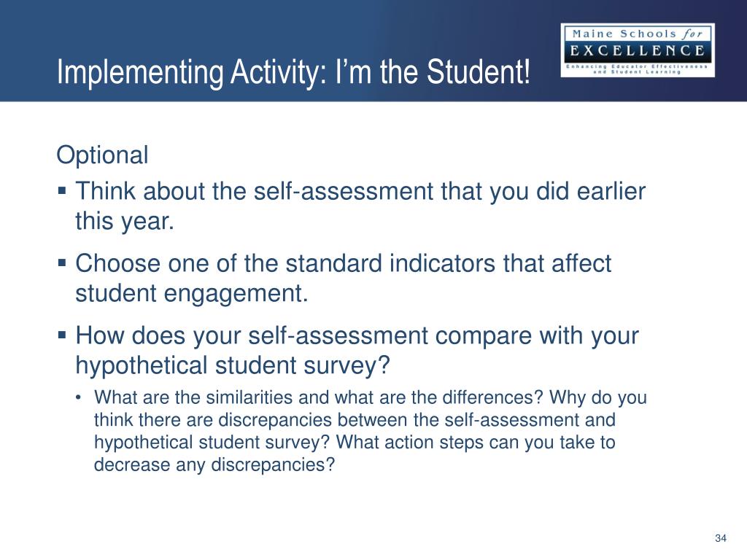The width and height of the screenshot is (747, 560).
Task: Click the words "decrease any discrepancies?"
Action: click(x=214, y=464)
